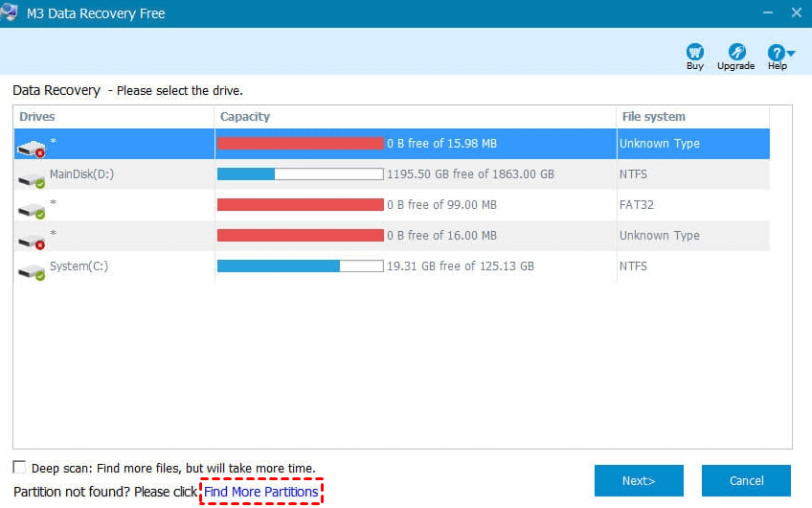Select drive icon of the 16.00 MB partition
Image resolution: width=812 pixels, height=508 pixels.
tap(31, 241)
